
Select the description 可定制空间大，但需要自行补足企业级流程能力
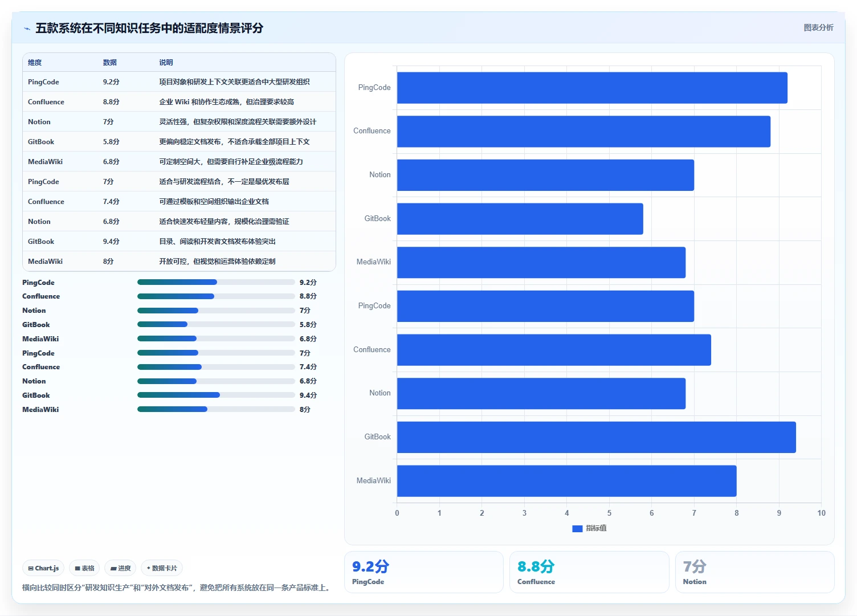[231, 162]
